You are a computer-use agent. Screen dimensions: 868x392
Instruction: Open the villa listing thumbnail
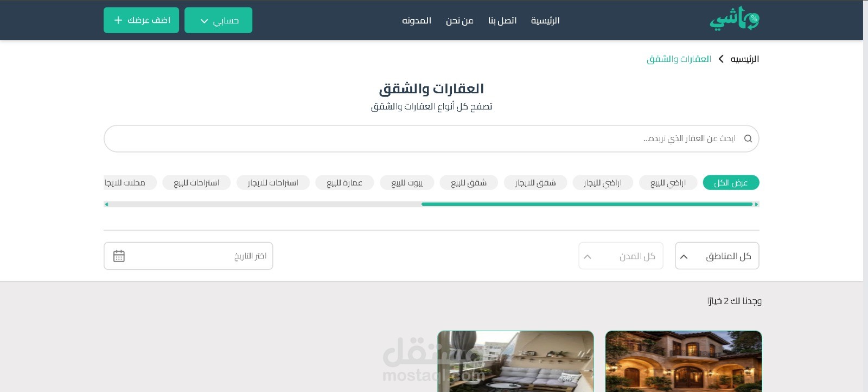(684, 361)
